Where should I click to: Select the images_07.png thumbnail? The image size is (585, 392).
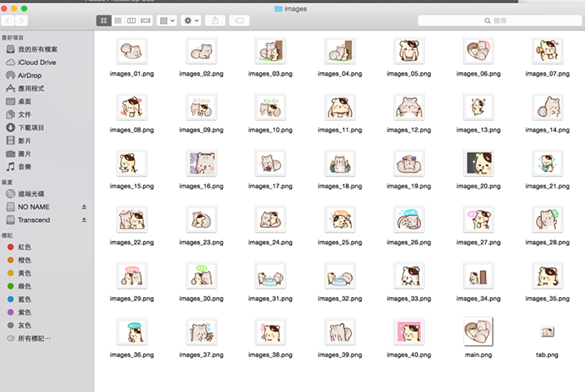548,50
